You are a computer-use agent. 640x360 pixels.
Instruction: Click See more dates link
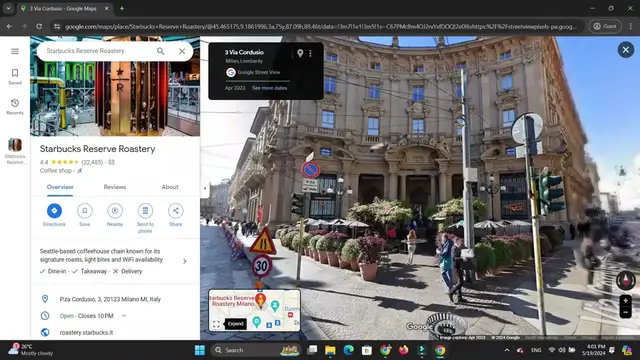(x=269, y=88)
